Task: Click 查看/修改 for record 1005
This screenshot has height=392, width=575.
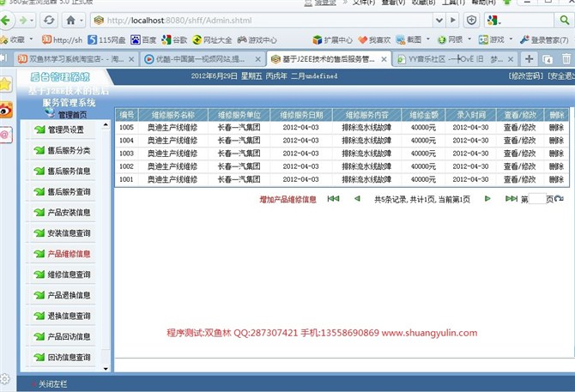Action: click(x=519, y=128)
